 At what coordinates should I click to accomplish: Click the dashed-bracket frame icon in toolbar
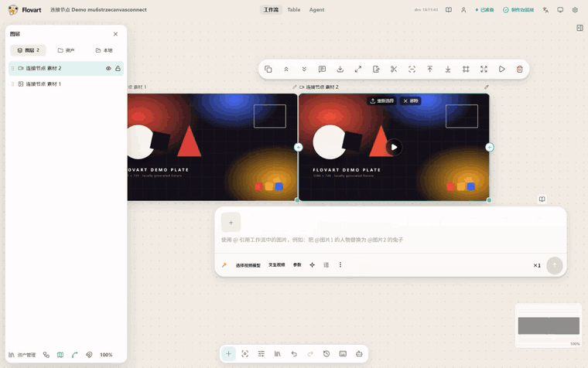(412, 69)
